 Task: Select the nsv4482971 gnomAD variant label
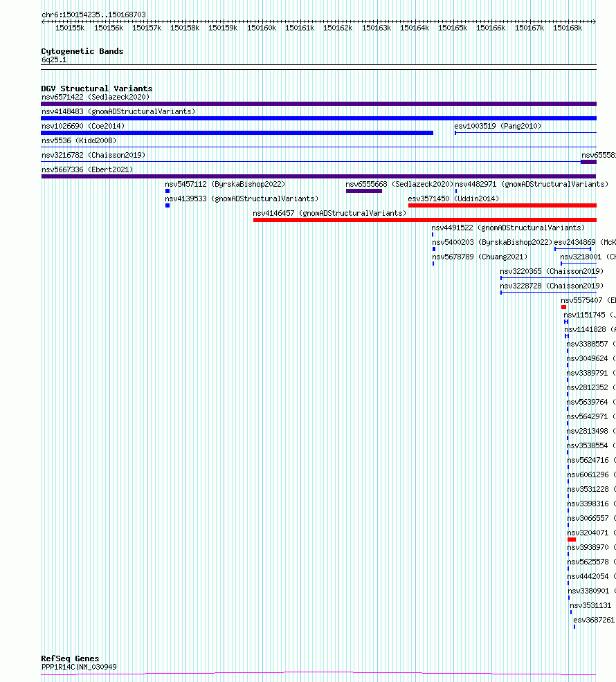[532, 185]
